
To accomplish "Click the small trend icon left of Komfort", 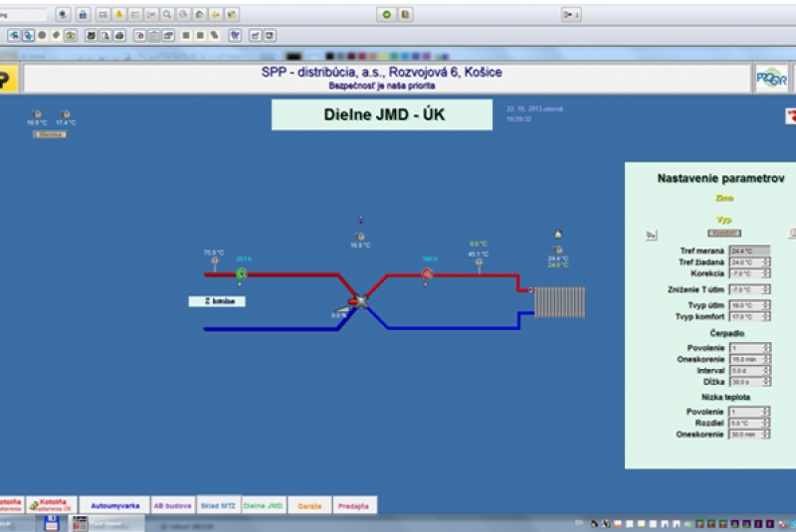I will [651, 235].
